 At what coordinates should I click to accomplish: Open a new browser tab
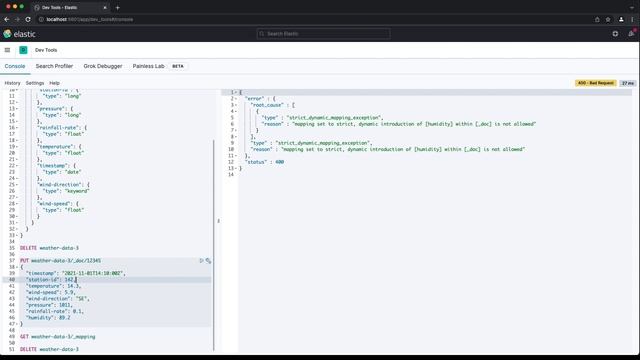(118, 7)
